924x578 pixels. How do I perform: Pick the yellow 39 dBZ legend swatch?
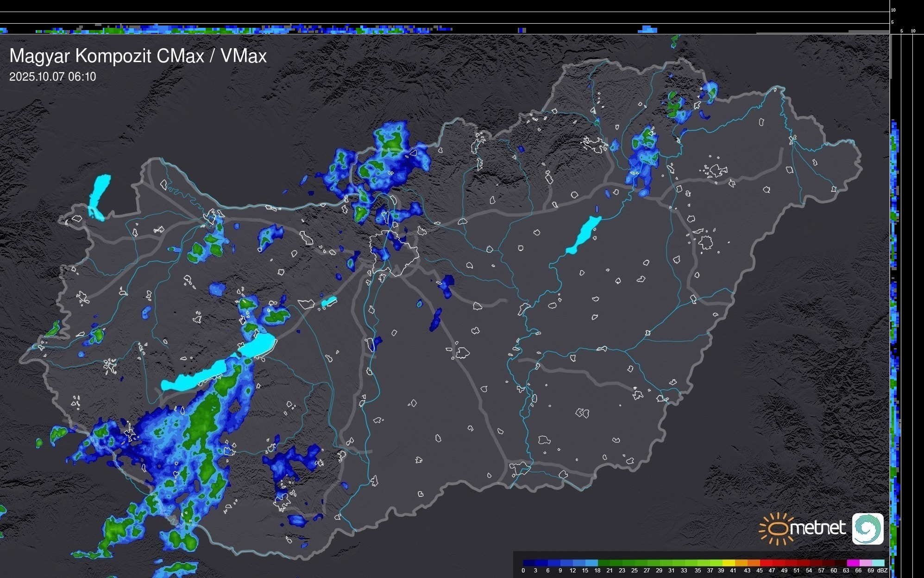[x=729, y=563]
